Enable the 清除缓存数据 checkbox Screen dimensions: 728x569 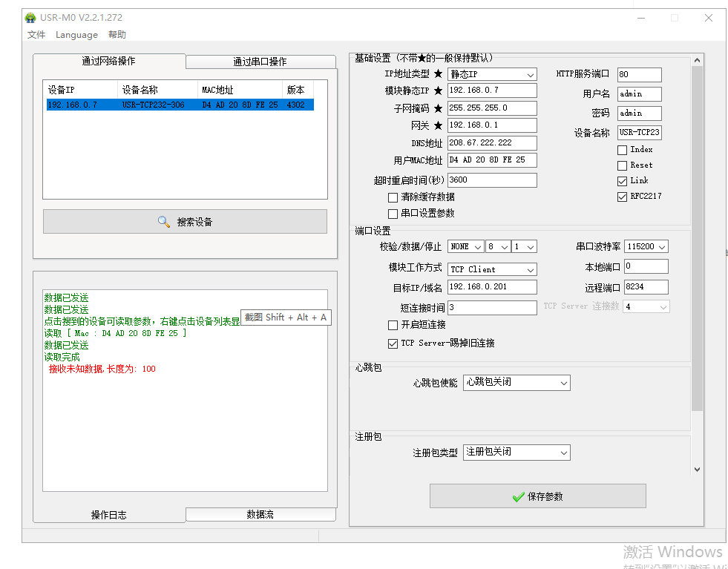pos(393,197)
